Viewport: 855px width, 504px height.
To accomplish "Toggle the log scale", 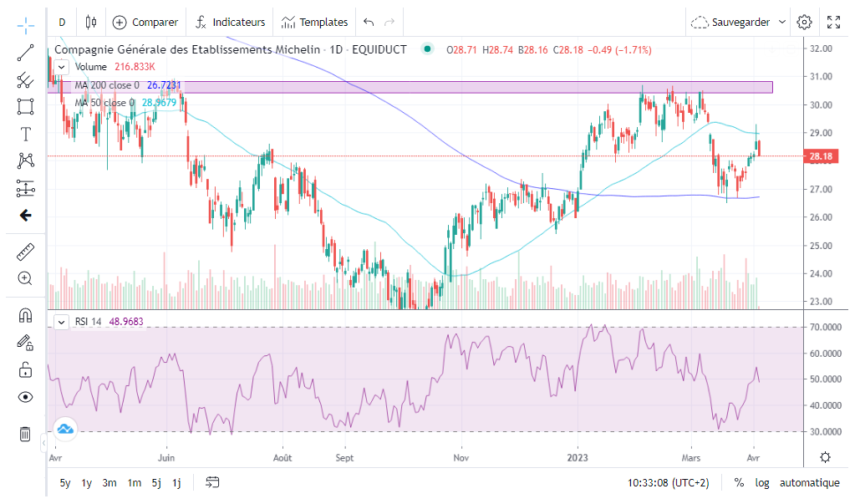I will [x=762, y=482].
